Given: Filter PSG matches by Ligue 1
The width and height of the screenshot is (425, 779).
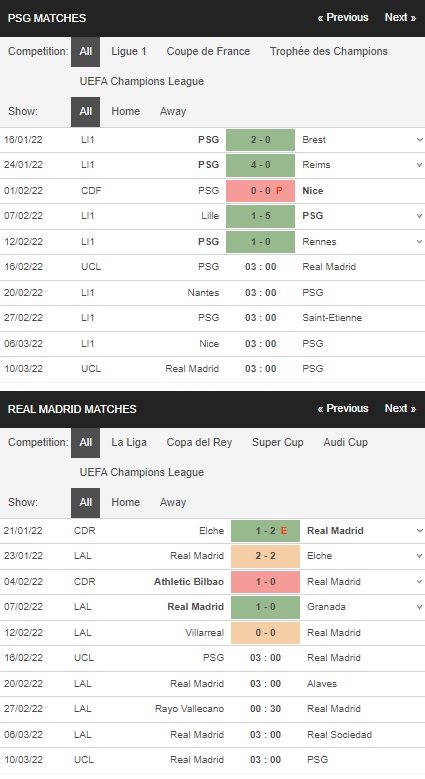Looking at the screenshot, I should (129, 51).
